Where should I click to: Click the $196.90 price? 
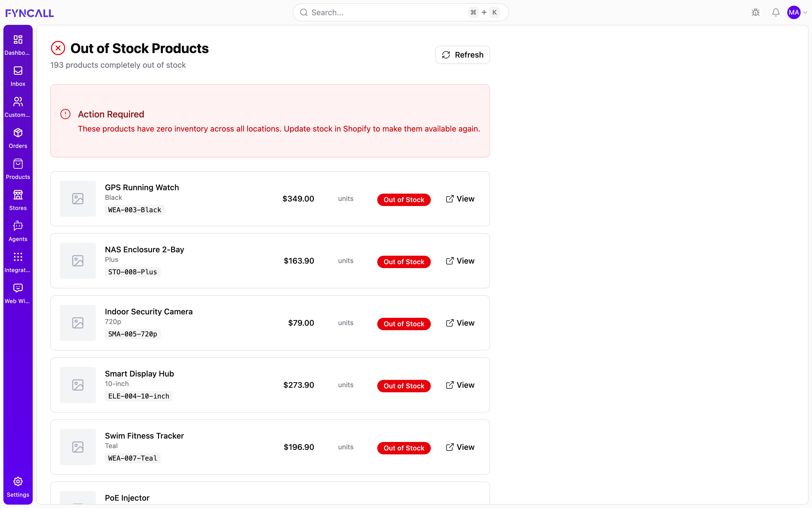(299, 447)
